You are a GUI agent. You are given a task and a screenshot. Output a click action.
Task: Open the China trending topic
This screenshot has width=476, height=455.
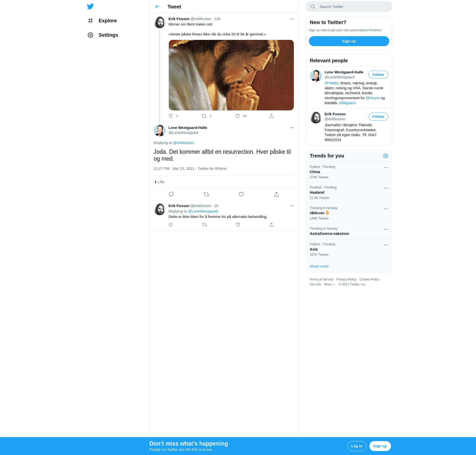[349, 172]
